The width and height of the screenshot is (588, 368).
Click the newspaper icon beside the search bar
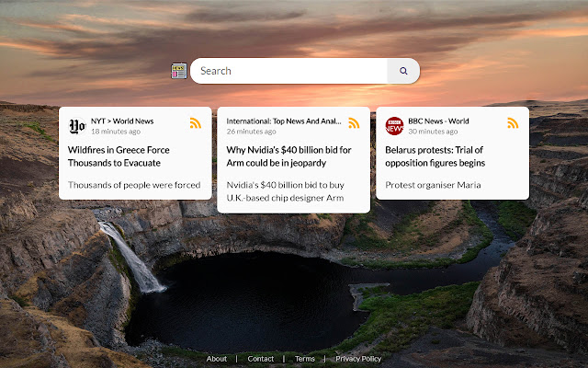point(179,71)
